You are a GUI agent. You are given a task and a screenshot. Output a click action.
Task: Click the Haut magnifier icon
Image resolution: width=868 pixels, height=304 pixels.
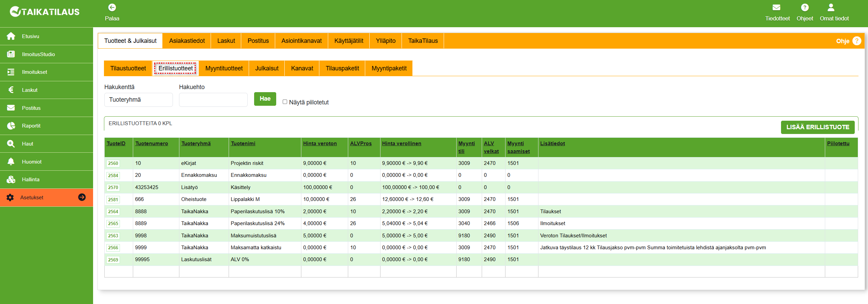11,144
